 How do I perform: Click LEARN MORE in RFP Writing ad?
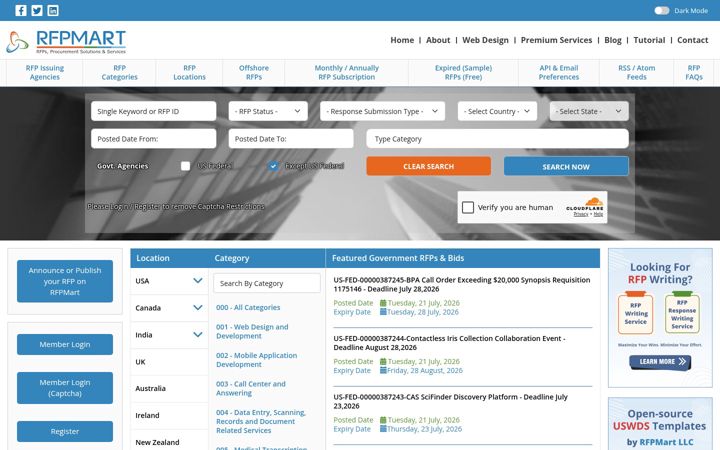pos(660,362)
